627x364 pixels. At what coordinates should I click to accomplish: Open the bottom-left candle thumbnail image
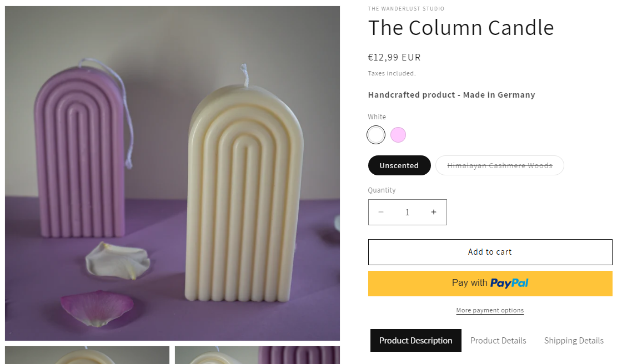[87, 355]
